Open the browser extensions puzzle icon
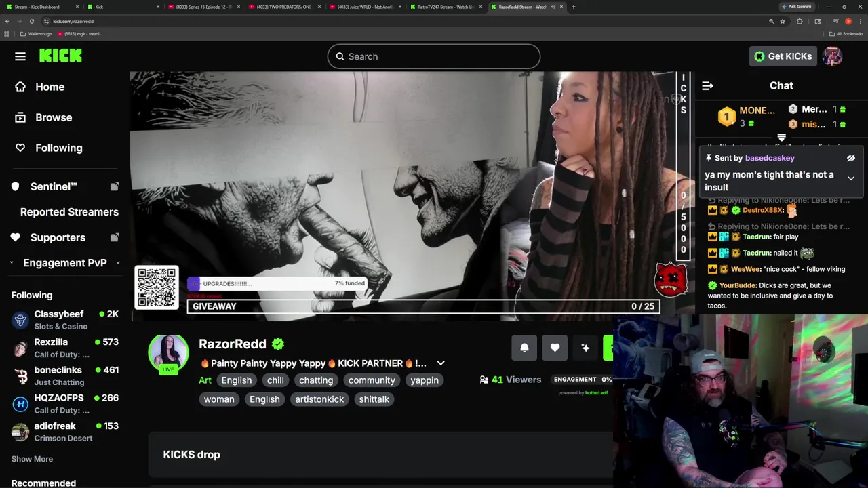 click(800, 21)
